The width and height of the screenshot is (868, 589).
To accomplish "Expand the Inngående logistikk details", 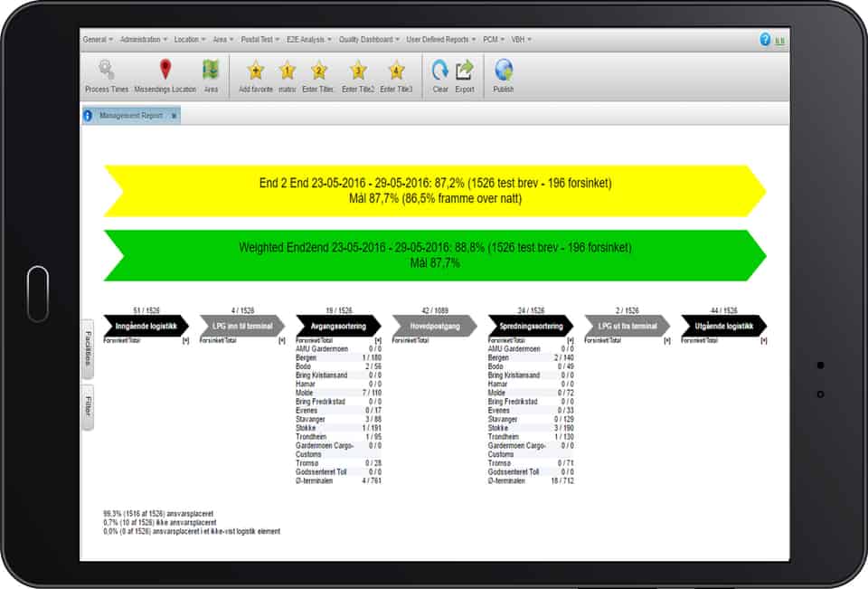I will pos(185,341).
